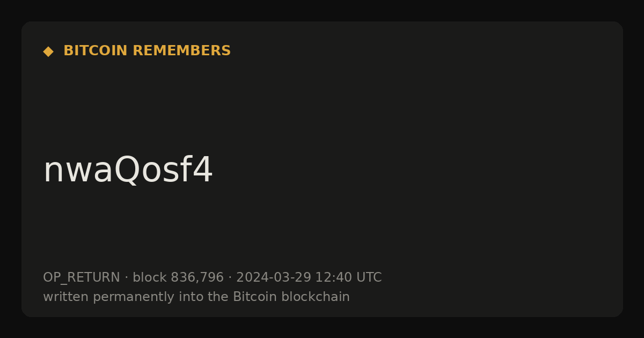This screenshot has width=644, height=338.
Task: Select the word BITCOIN in header
Action: coord(96,51)
